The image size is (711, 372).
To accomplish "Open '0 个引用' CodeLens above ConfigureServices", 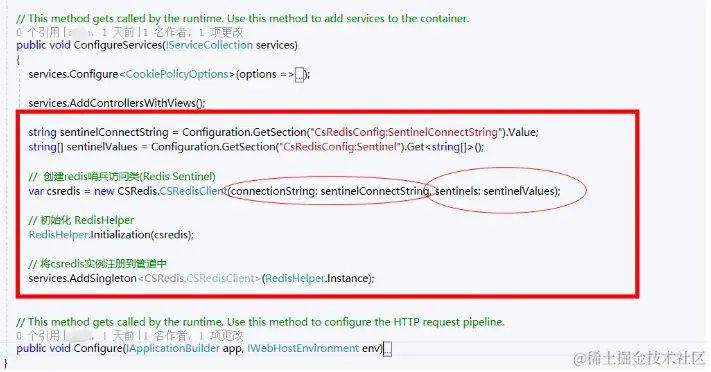I will coord(38,32).
